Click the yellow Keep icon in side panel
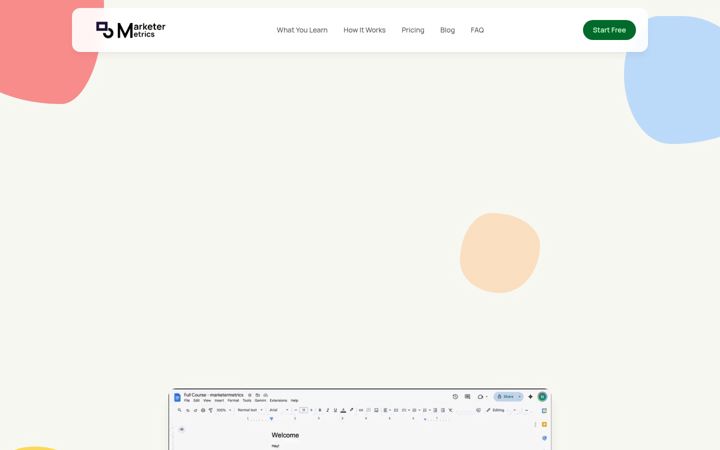 pos(545,424)
